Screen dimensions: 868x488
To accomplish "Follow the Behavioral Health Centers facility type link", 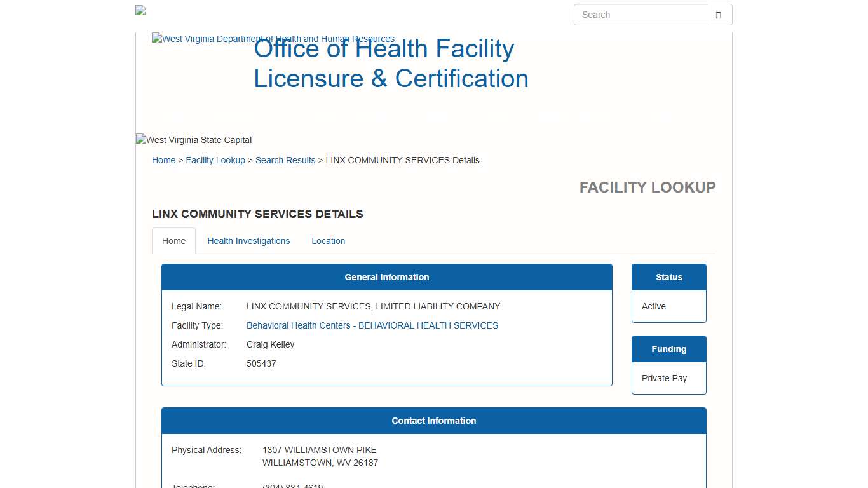I will (372, 325).
